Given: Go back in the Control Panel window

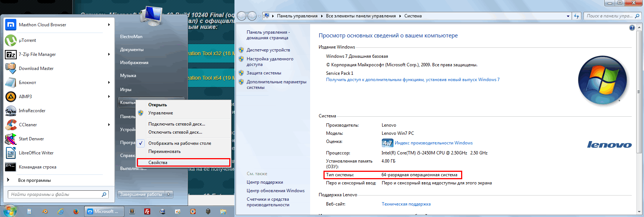Looking at the screenshot, I should click(x=241, y=16).
